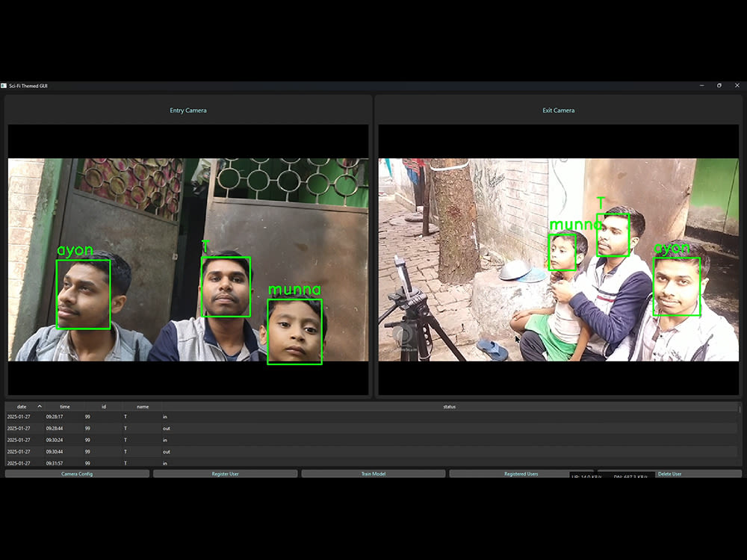Open the Camera Config dialog
This screenshot has width=747, height=560.
(77, 474)
